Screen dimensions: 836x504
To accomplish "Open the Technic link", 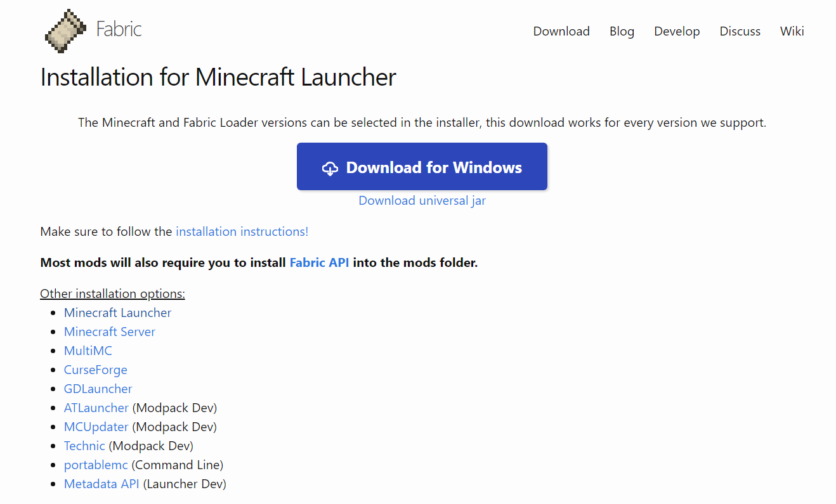I will pyautogui.click(x=84, y=446).
